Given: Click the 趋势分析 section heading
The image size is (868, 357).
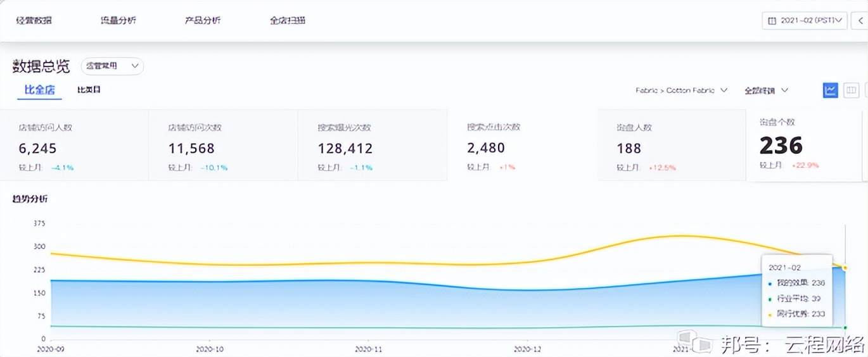Looking at the screenshot, I should 30,199.
